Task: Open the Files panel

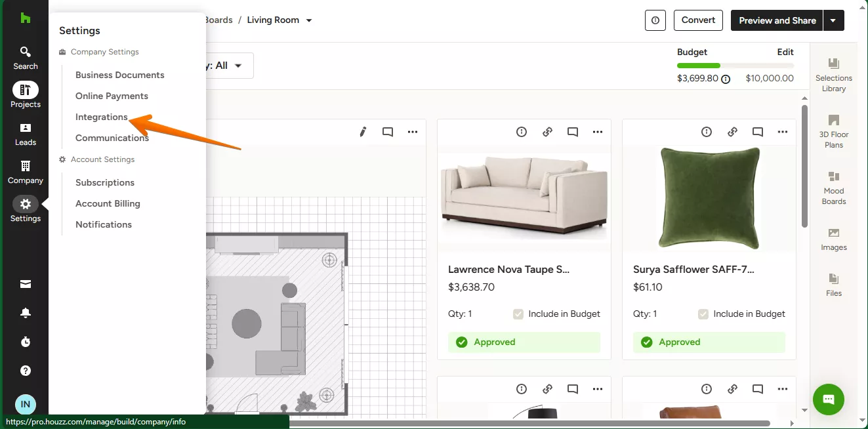Action: 834,285
